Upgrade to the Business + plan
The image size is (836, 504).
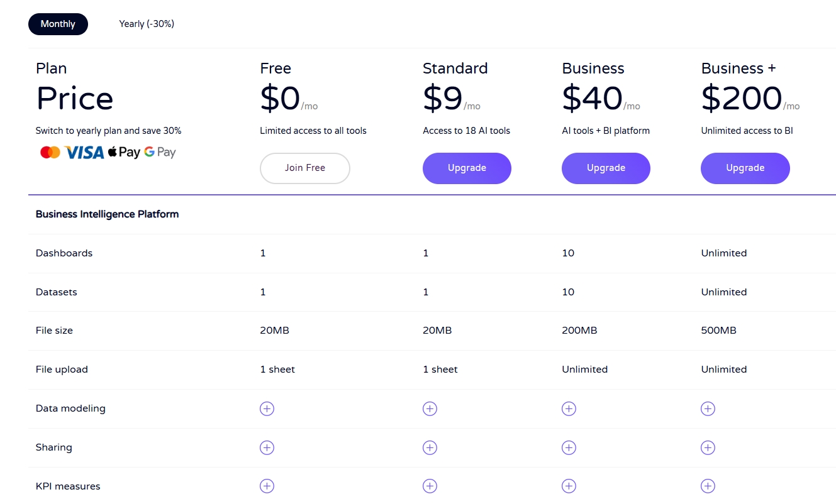point(745,168)
